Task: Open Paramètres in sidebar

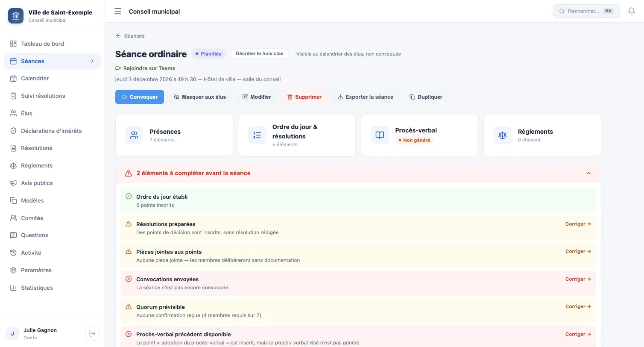Action: tap(53, 270)
